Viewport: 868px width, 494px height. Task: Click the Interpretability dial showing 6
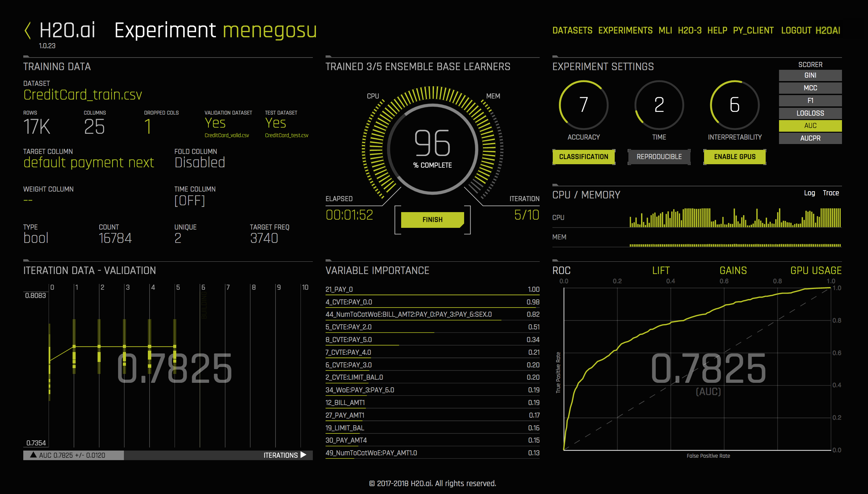click(x=735, y=105)
